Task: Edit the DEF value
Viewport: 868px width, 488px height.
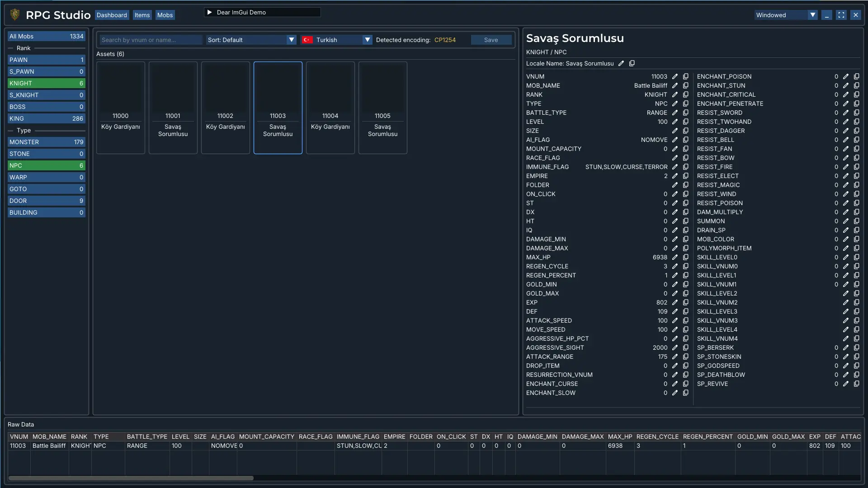Action: click(x=675, y=311)
